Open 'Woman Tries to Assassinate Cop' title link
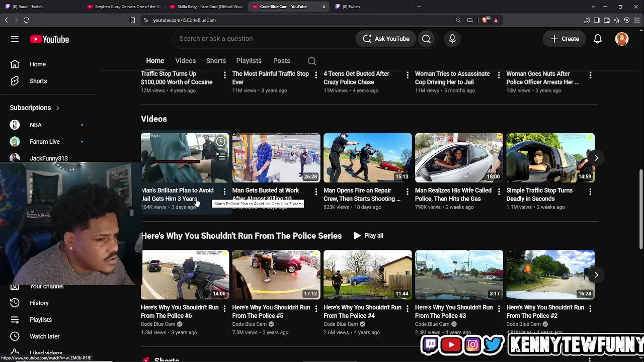644x362 pixels. (x=452, y=78)
